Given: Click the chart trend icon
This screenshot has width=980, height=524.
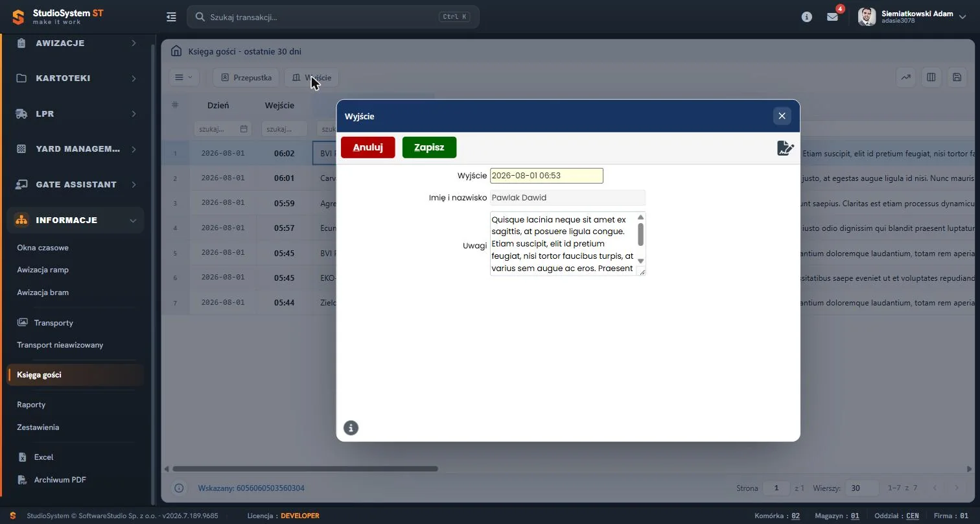Looking at the screenshot, I should click(905, 77).
